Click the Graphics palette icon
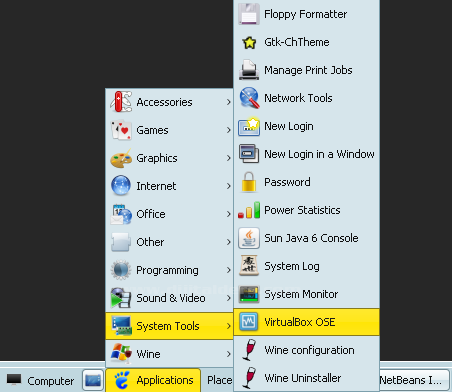Image resolution: width=452 pixels, height=392 pixels. 121,158
